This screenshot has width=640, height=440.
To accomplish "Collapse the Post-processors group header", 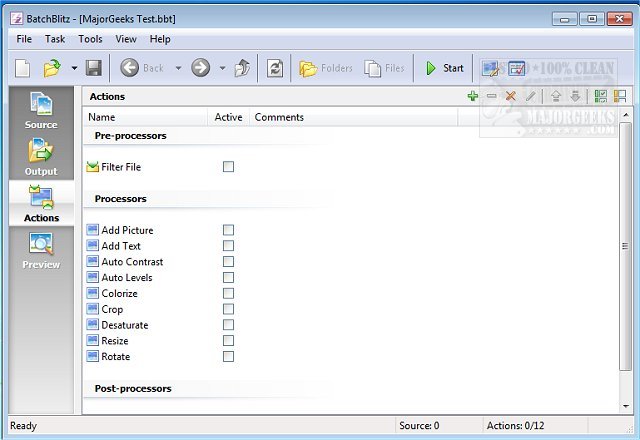I will pos(133,389).
